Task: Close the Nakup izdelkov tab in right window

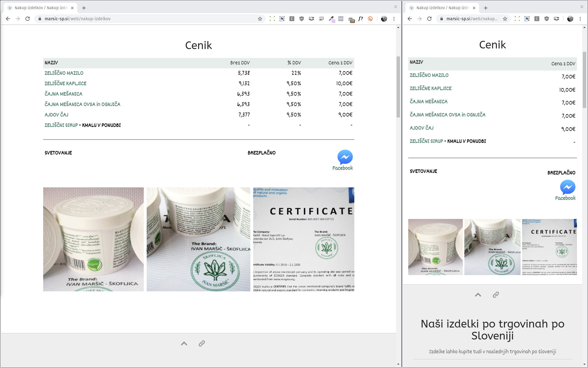Action: 474,8
